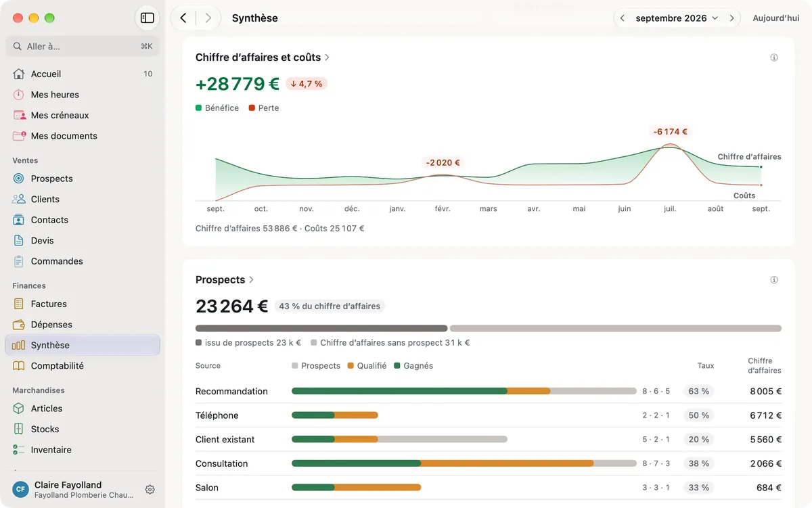Go forward with the right chevron button
Viewport: 812px width, 508px height.
pyautogui.click(x=208, y=18)
